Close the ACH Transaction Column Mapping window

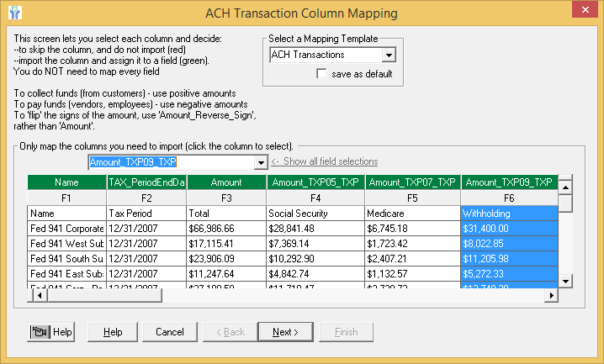[584, 13]
